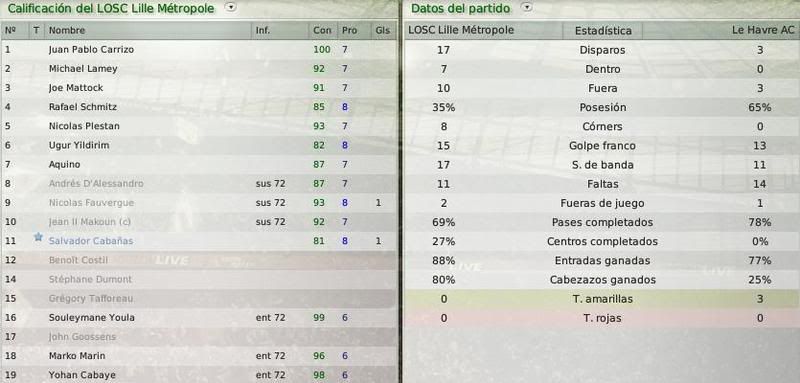Click the star icon next to Salvador Cabañas
The width and height of the screenshot is (800, 383).
coord(38,237)
